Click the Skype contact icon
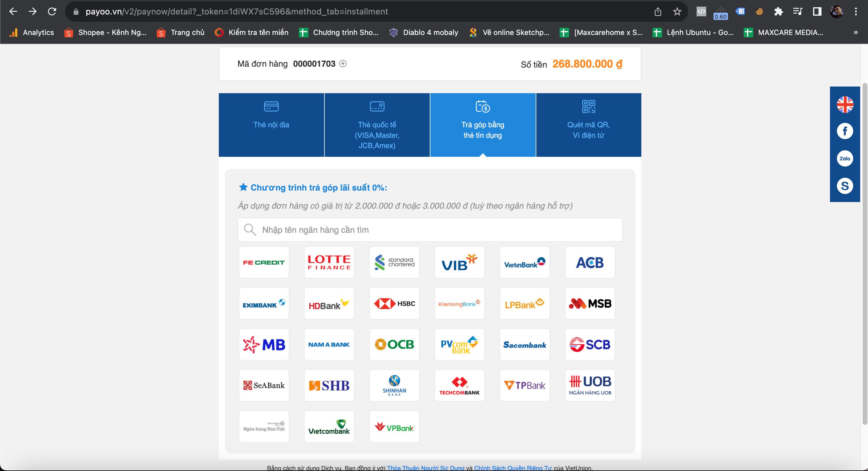 point(845,186)
